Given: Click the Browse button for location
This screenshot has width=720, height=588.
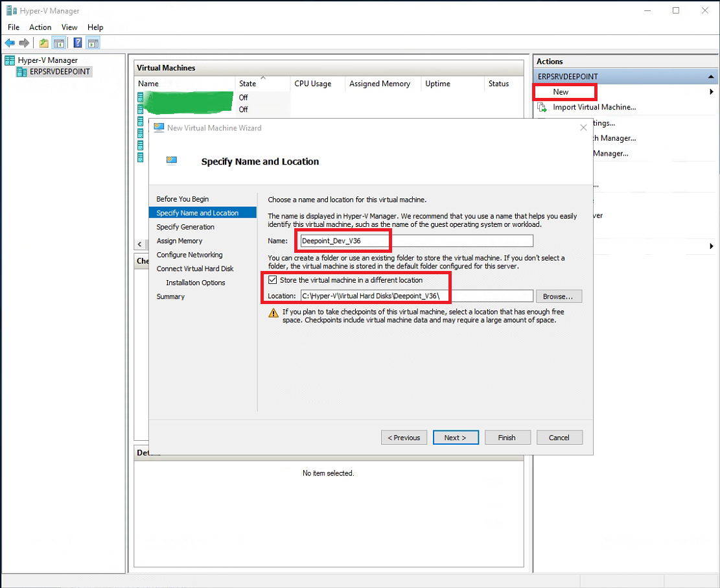Looking at the screenshot, I should tap(559, 296).
